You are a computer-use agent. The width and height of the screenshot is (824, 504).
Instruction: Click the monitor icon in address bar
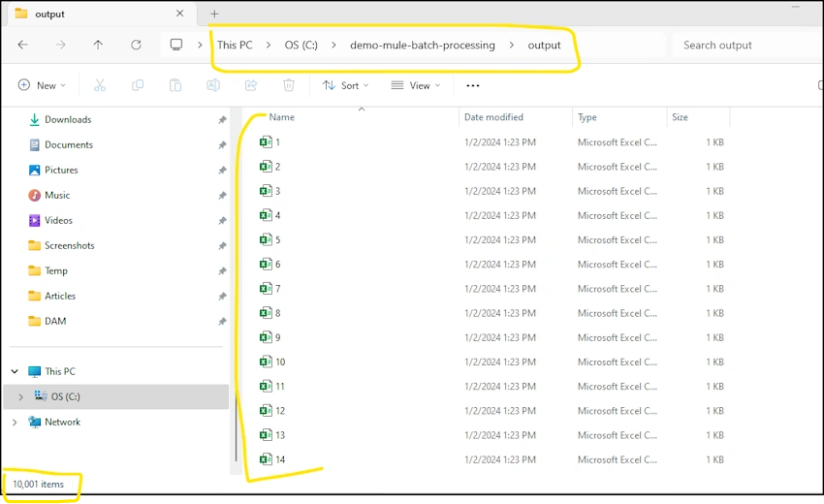(176, 46)
